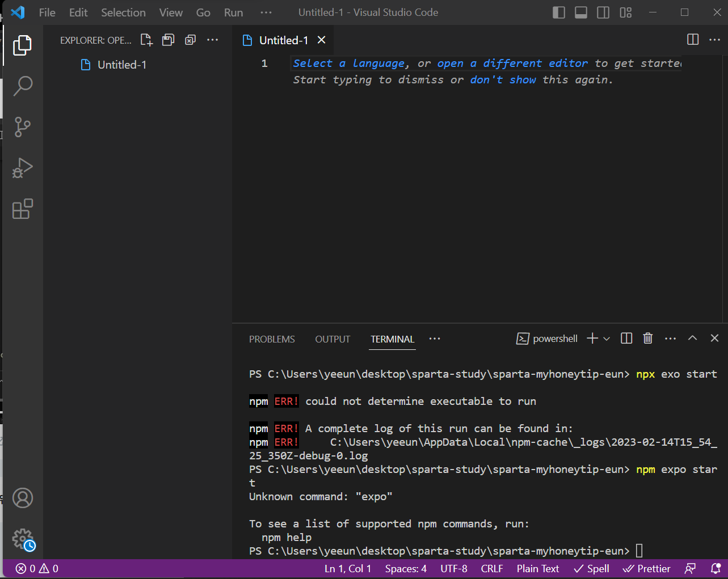
Task: Click the 'don't show' link
Action: click(503, 80)
